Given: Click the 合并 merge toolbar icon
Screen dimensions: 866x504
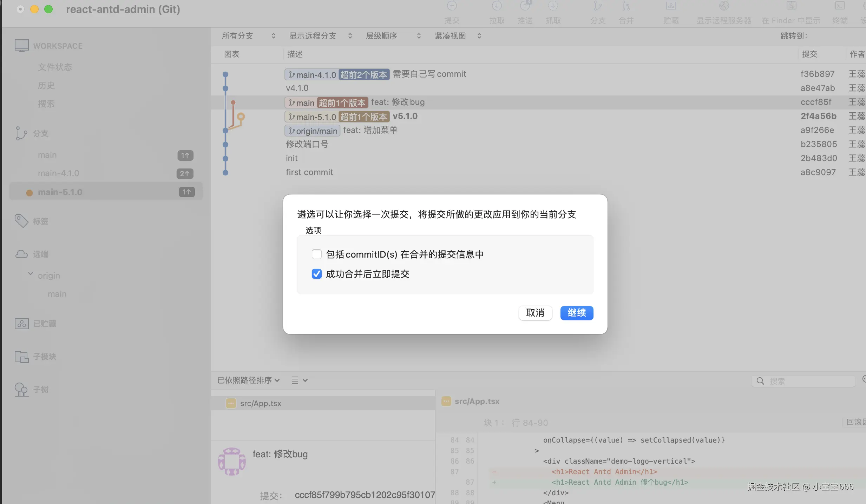Looking at the screenshot, I should [626, 6].
